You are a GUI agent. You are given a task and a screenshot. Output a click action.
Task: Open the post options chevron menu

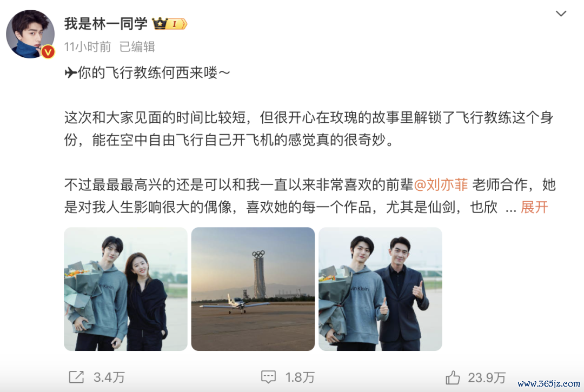click(561, 14)
